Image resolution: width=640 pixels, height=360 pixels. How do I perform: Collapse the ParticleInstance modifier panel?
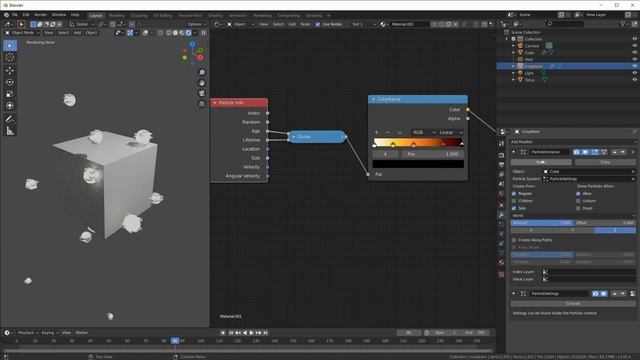click(513, 152)
